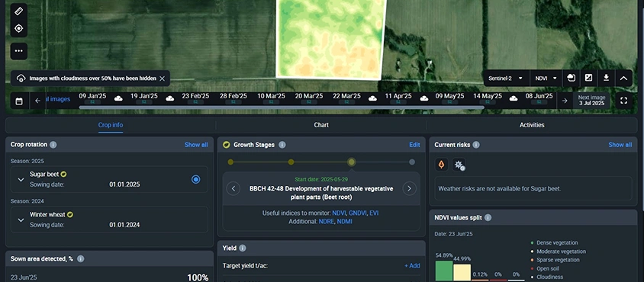The image size is (644, 282).
Task: Go to later images with right arrow
Action: [x=565, y=101]
